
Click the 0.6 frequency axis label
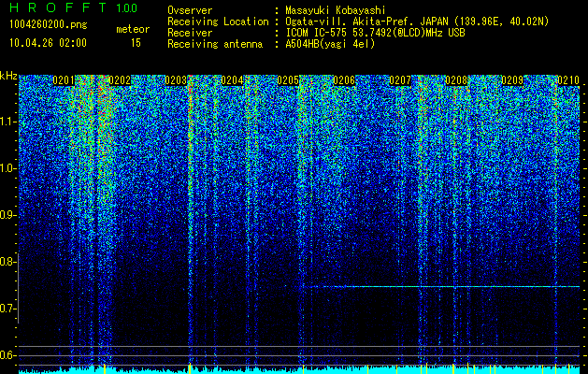pos(7,355)
